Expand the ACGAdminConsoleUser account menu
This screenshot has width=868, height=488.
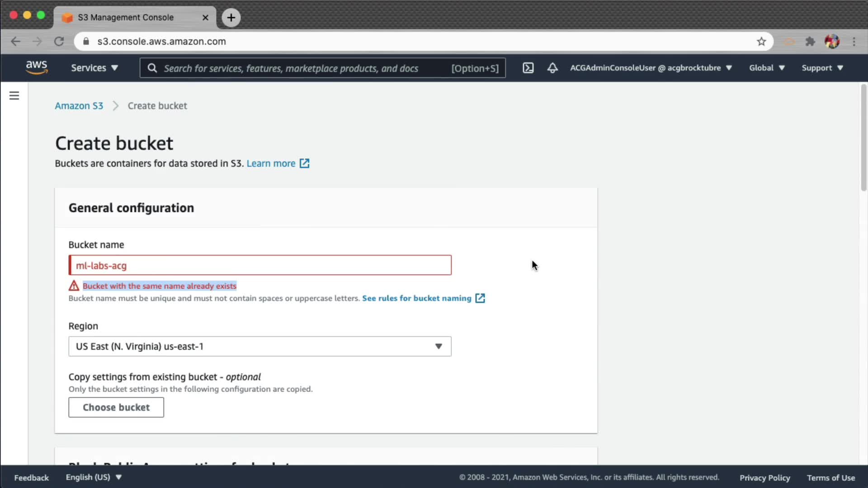[x=651, y=68]
